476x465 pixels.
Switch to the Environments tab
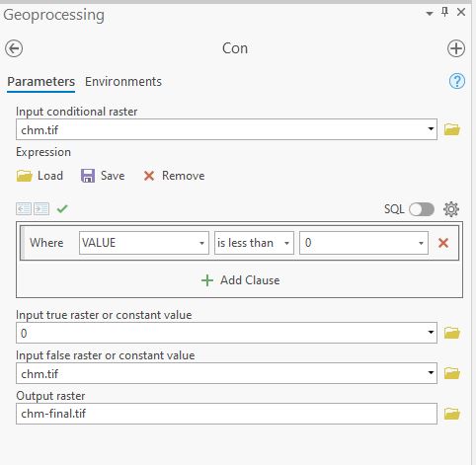[x=123, y=82]
